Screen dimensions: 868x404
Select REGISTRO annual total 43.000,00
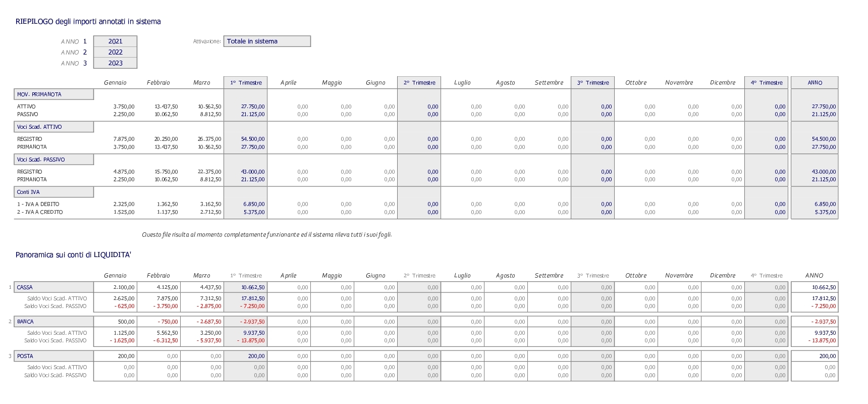click(x=824, y=172)
